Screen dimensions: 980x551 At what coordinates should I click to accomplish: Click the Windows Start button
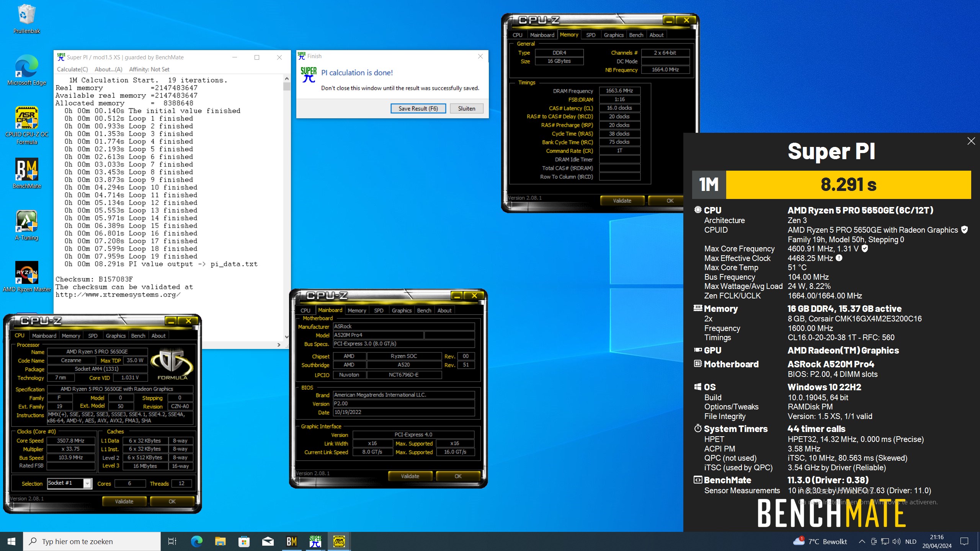point(11,541)
